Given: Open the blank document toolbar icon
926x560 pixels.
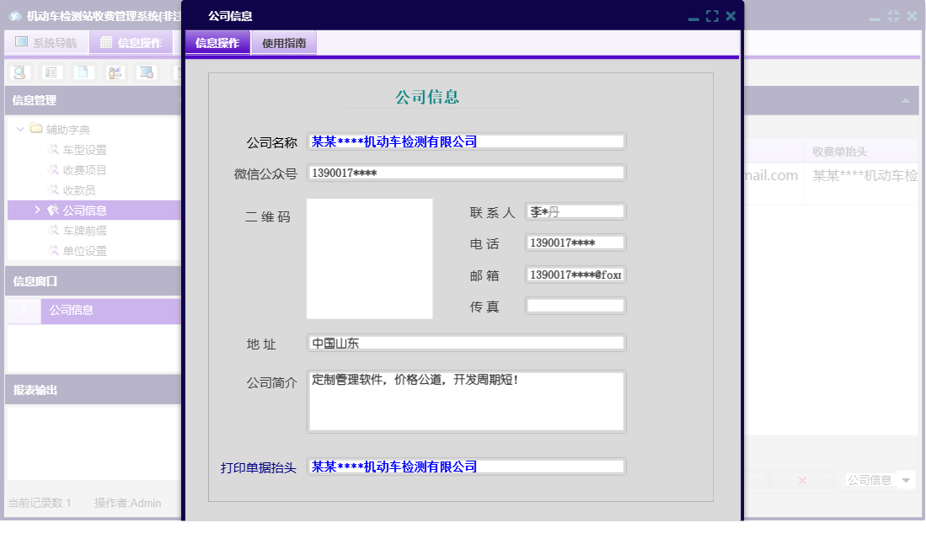Looking at the screenshot, I should [82, 72].
